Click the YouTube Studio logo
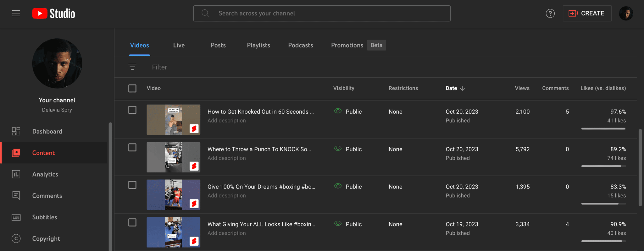The height and width of the screenshot is (251, 644). pyautogui.click(x=54, y=14)
